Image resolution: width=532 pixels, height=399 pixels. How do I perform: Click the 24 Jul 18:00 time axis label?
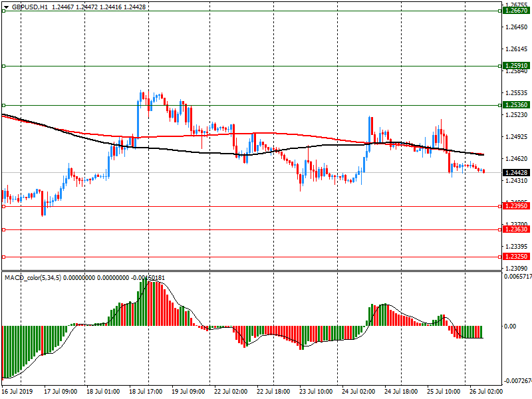[401, 392]
